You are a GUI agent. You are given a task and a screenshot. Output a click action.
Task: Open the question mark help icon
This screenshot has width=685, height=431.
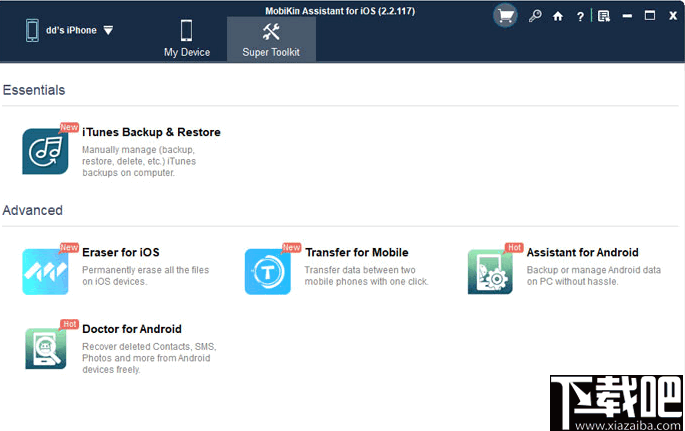coord(580,17)
